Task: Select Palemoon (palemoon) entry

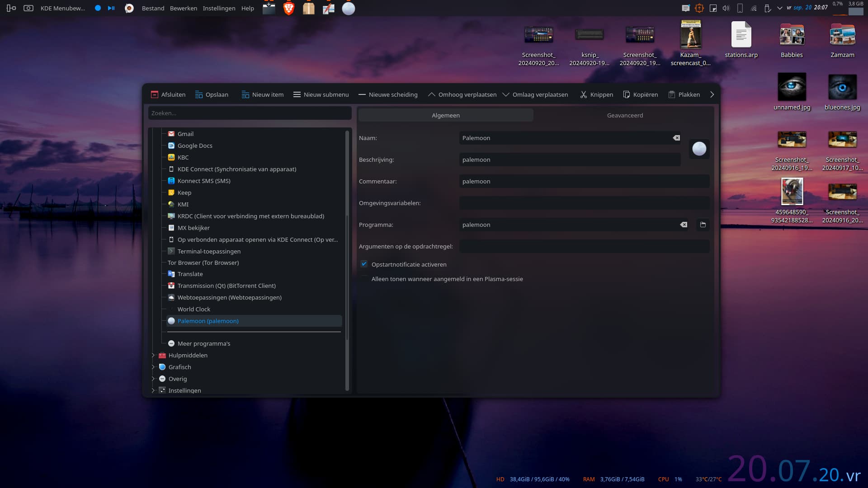Action: point(254,321)
